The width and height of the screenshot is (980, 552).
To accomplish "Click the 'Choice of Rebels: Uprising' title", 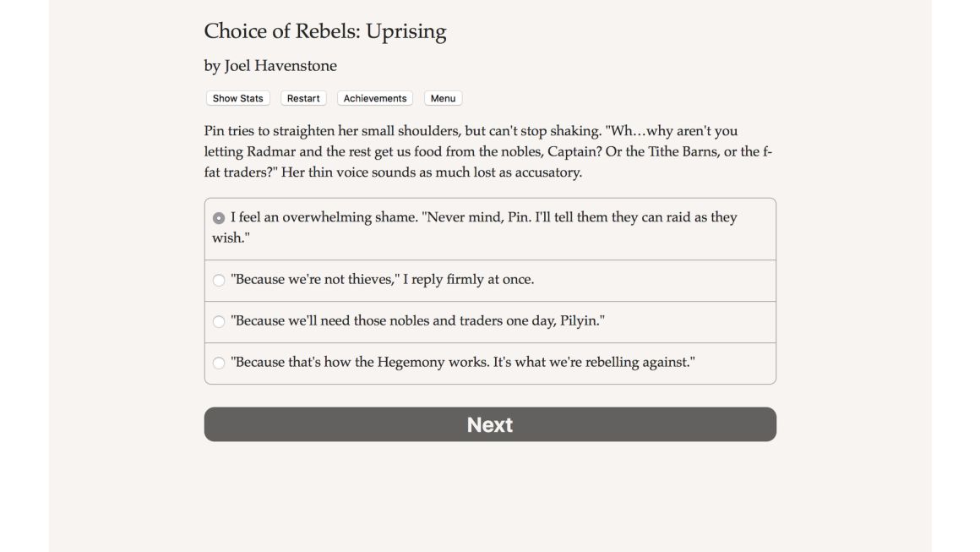I will [325, 31].
